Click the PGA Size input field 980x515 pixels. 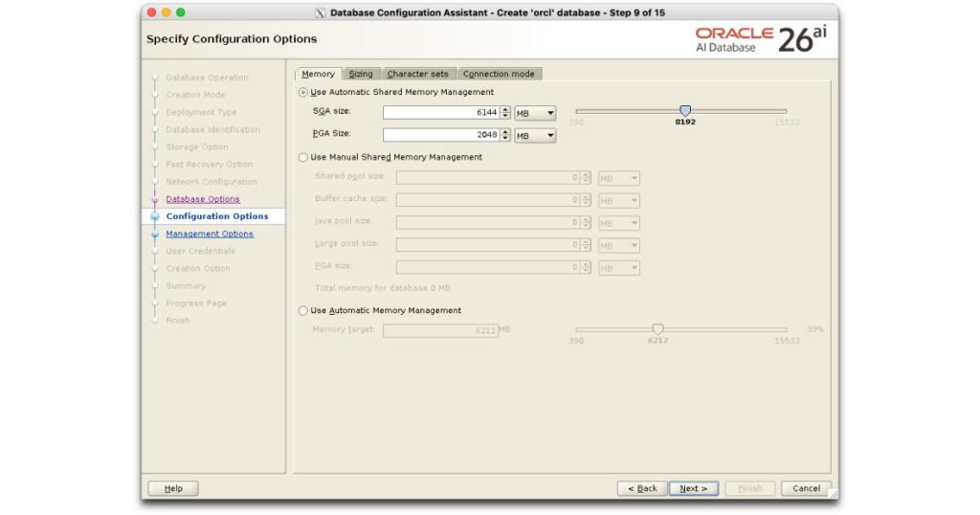pos(441,135)
